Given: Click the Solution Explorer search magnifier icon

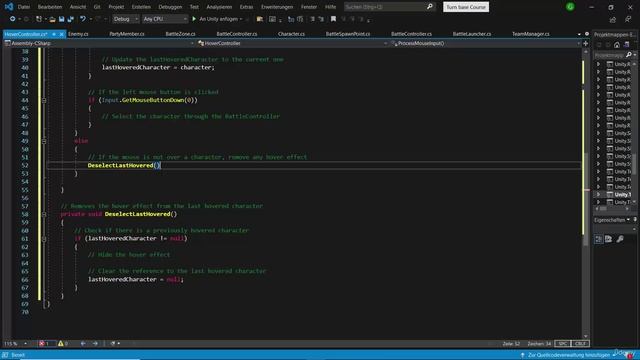Looking at the screenshot, I should point(629,55).
